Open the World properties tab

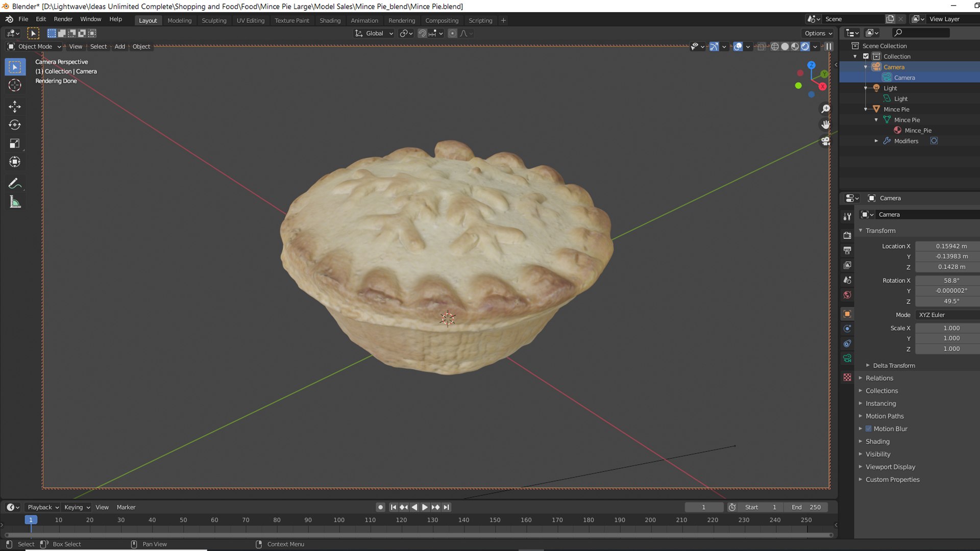click(x=847, y=295)
